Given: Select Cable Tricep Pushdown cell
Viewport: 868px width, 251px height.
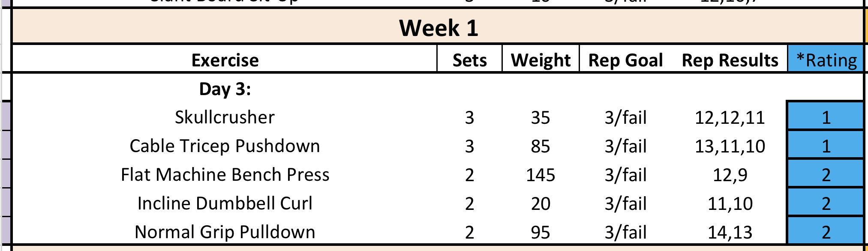Looking at the screenshot, I should [225, 146].
